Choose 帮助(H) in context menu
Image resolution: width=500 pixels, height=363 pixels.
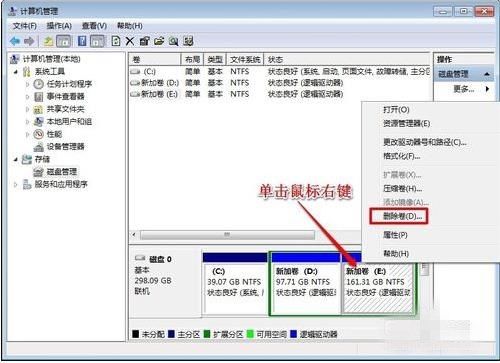[x=396, y=253]
